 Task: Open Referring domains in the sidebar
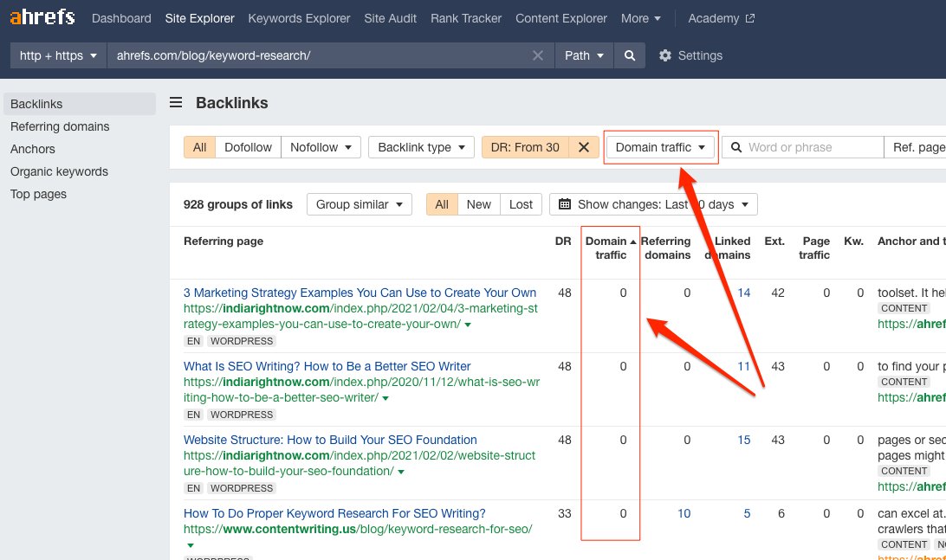[x=60, y=126]
